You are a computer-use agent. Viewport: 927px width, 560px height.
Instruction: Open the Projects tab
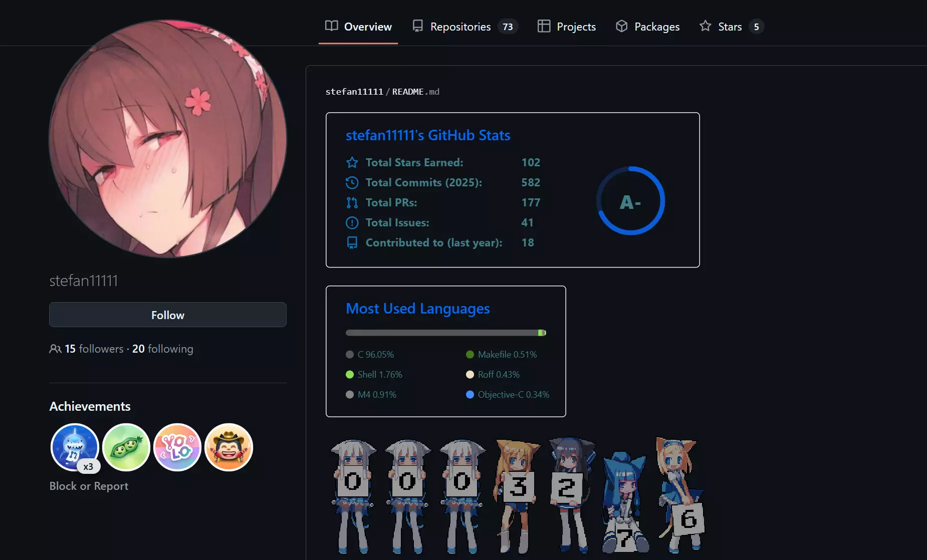[566, 27]
